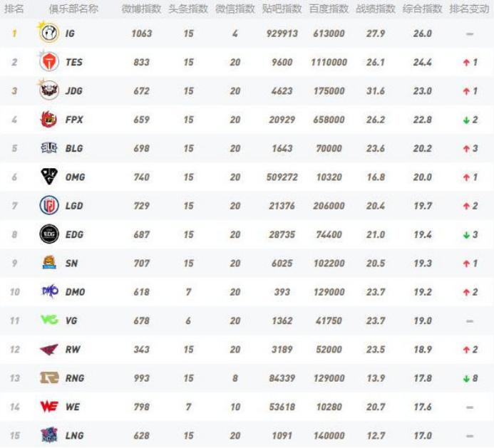Click the EDG team logo
This screenshot has height=448, width=494.
click(x=49, y=234)
